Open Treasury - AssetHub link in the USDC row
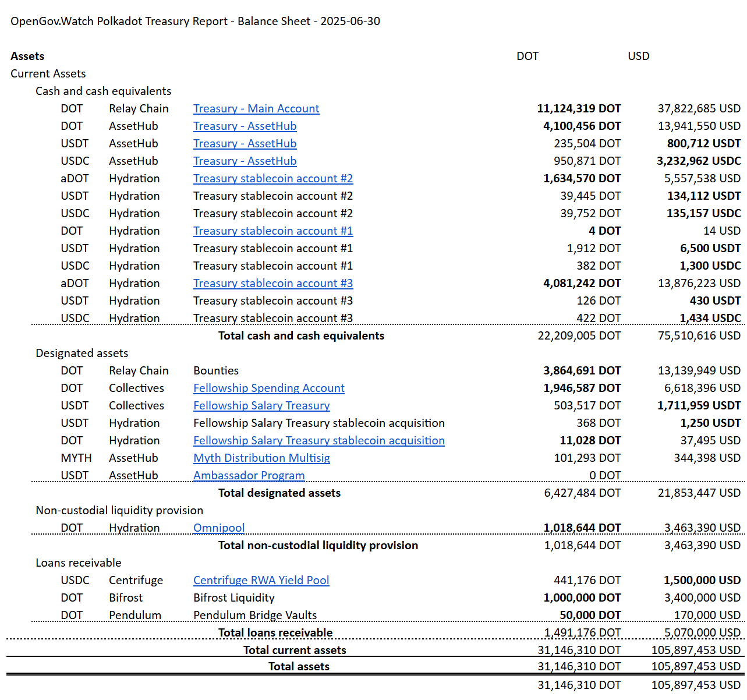Image resolution: width=747 pixels, height=700 pixels. pyautogui.click(x=245, y=161)
